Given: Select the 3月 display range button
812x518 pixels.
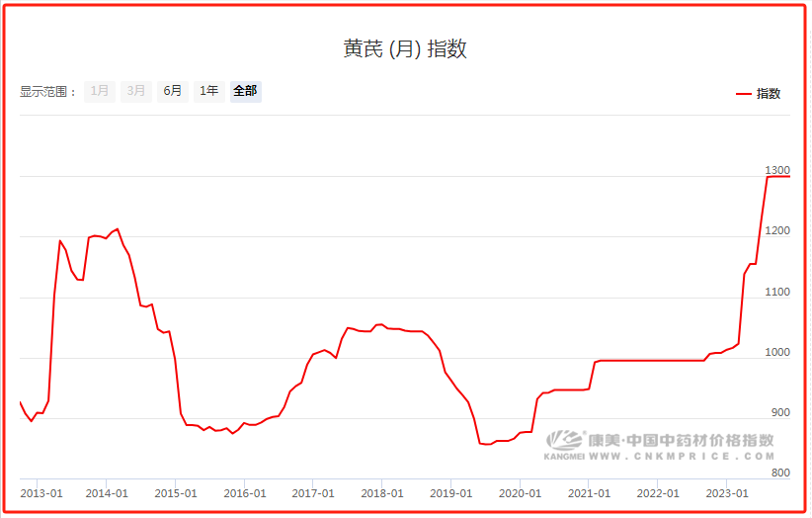Looking at the screenshot, I should 136,91.
